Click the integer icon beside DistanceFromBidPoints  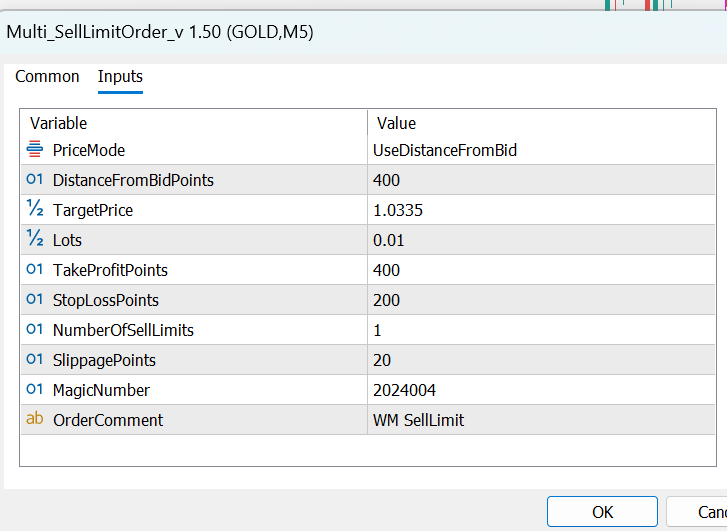click(35, 179)
